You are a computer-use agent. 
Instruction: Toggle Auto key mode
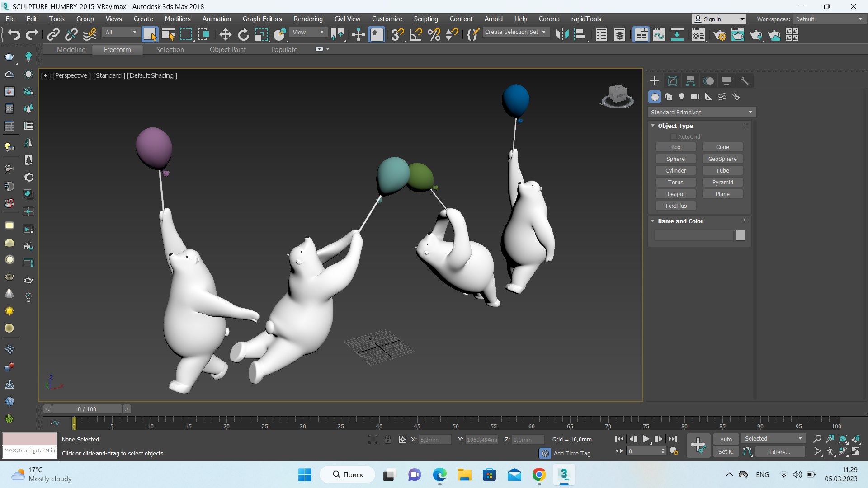click(726, 439)
